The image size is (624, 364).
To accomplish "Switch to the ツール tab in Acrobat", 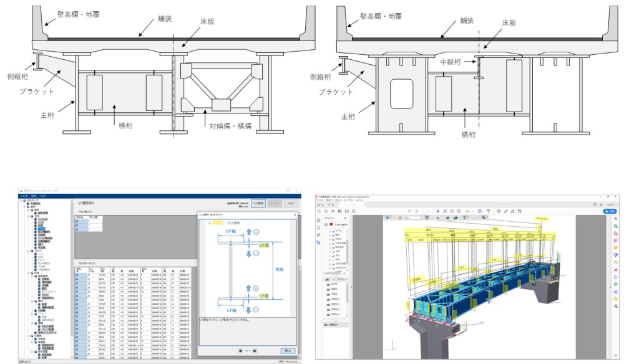I will [331, 204].
